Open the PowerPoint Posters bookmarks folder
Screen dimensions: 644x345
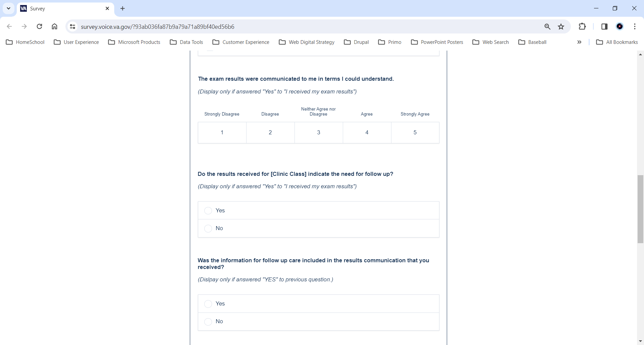[437, 42]
